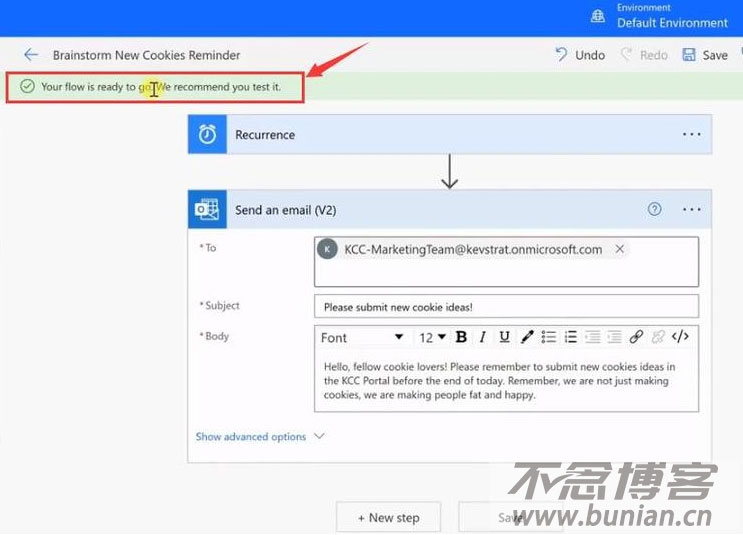
Task: Add a New step
Action: click(389, 517)
